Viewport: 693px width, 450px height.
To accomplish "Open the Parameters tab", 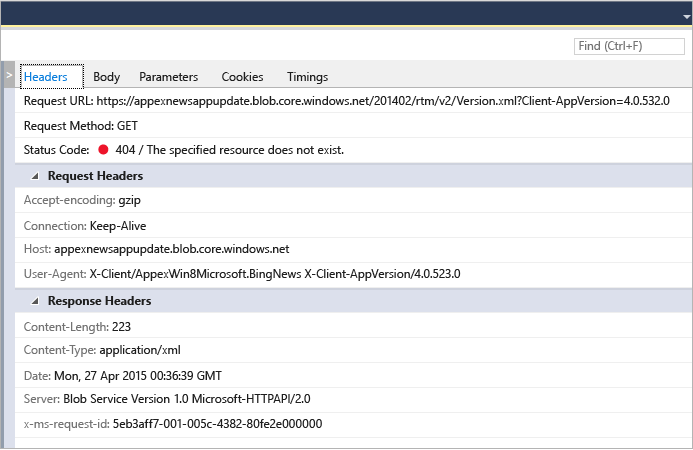I will [168, 77].
